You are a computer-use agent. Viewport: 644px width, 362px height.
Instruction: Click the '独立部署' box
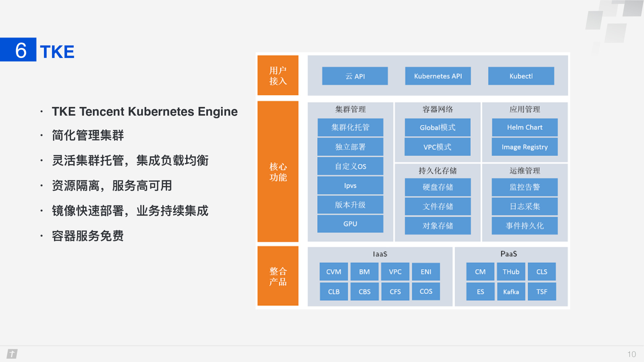click(350, 147)
